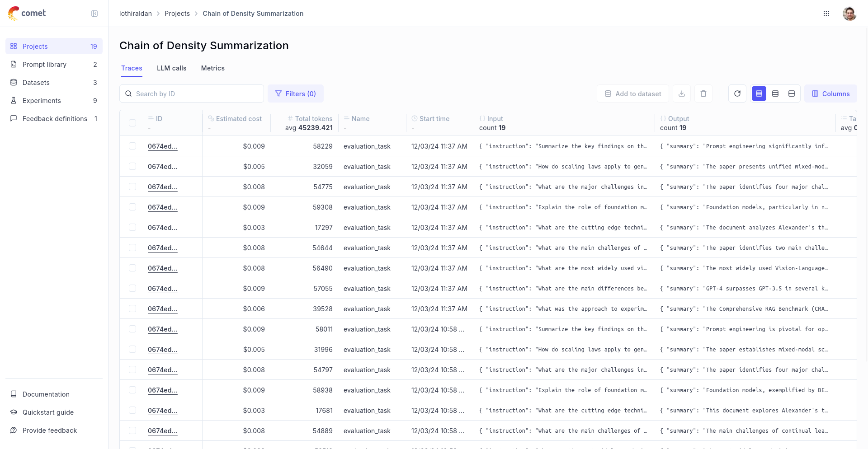Check the checkbox of the first trace row
This screenshot has height=449, width=868.
click(x=132, y=146)
